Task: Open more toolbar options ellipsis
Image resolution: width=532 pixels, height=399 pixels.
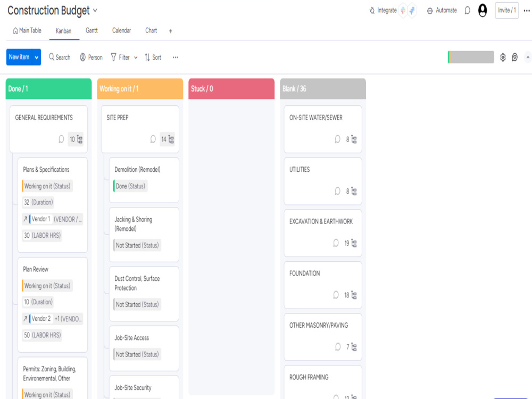Action: (175, 57)
